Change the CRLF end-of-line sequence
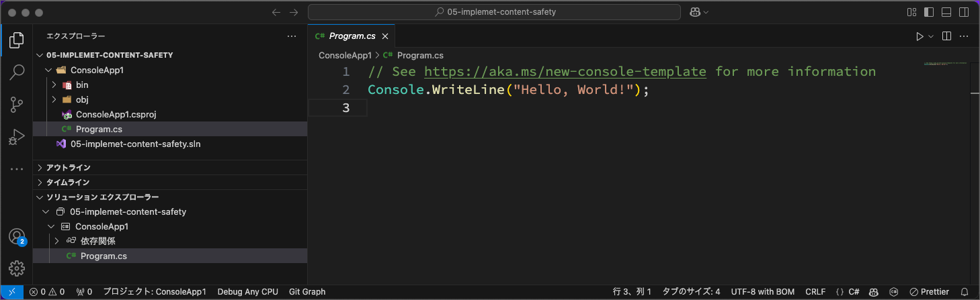980x300 pixels. coord(815,292)
